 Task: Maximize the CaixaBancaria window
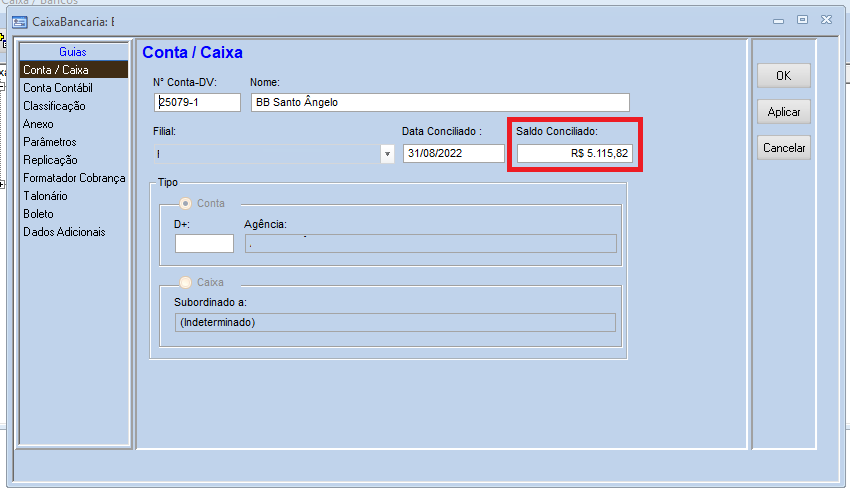click(x=802, y=20)
